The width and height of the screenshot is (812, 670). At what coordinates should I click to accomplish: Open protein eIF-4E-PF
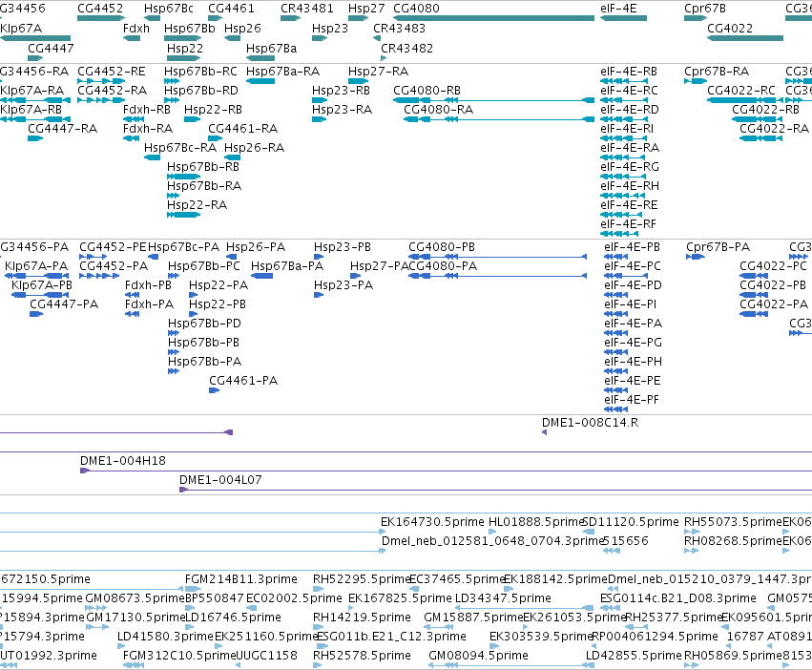[x=632, y=400]
